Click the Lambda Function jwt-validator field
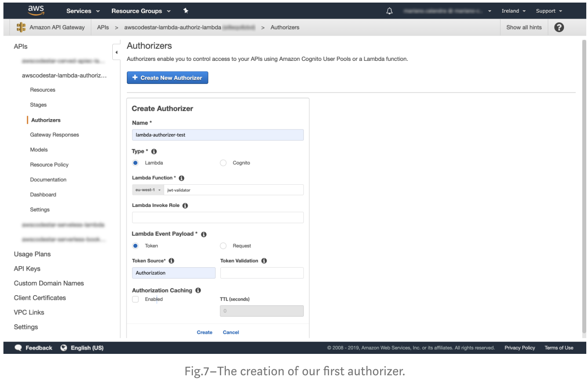588x383 pixels. tap(234, 190)
